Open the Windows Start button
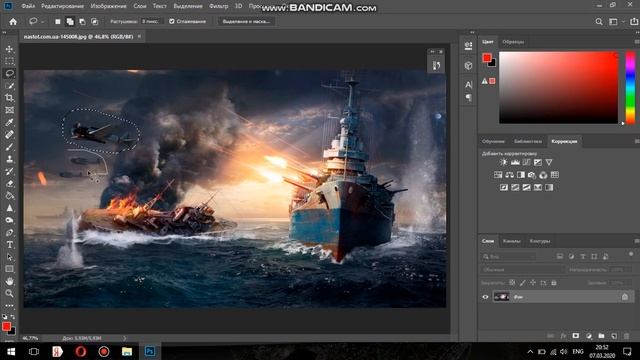Image resolution: width=640 pixels, height=360 pixels. click(x=11, y=351)
